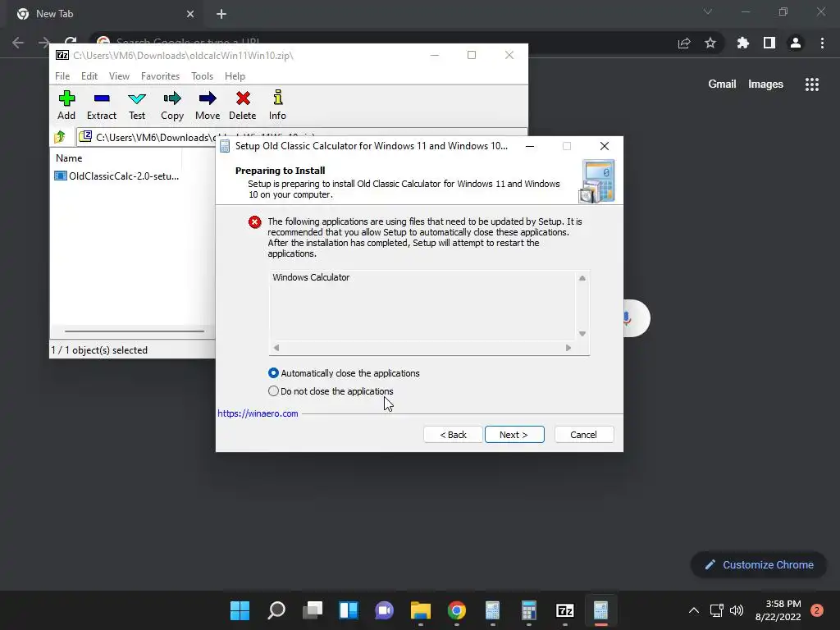Select OldClassicCalc-2.0-setu... file in 7-Zip list

click(116, 176)
